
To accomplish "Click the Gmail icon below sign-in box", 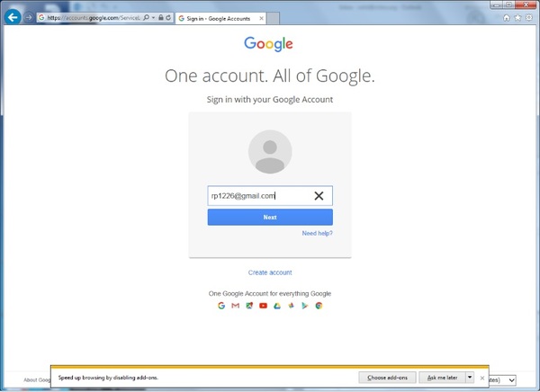I will pyautogui.click(x=236, y=306).
